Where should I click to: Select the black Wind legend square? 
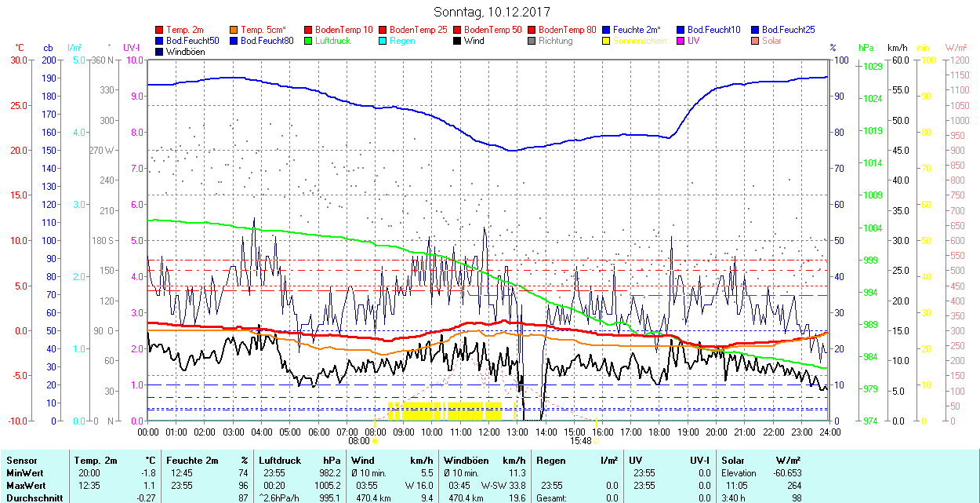(x=458, y=41)
